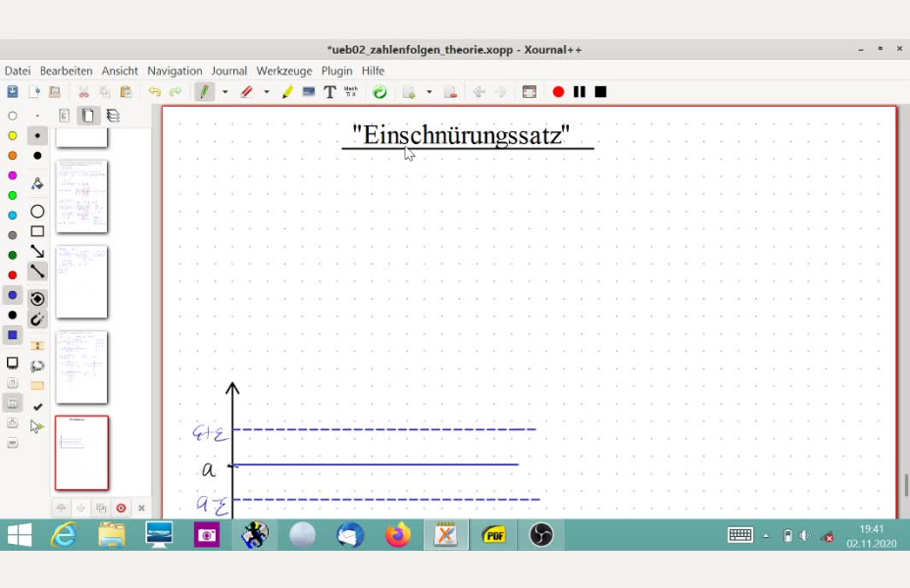Viewport: 910px width, 588px height.
Task: Open a file using the toolbar folder icon
Action: point(55,91)
